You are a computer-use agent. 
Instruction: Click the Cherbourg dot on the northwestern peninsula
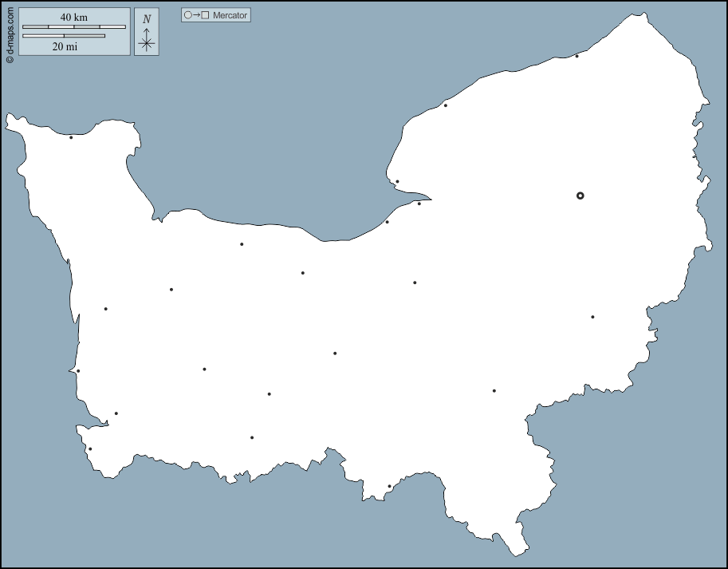tap(71, 137)
